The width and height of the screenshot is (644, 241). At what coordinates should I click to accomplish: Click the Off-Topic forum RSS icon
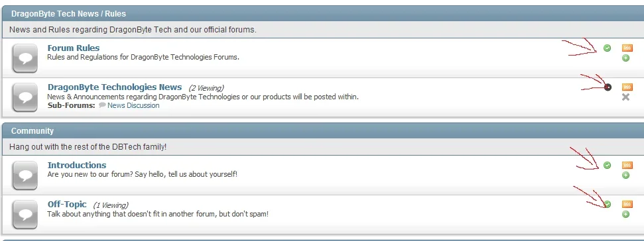(x=627, y=204)
